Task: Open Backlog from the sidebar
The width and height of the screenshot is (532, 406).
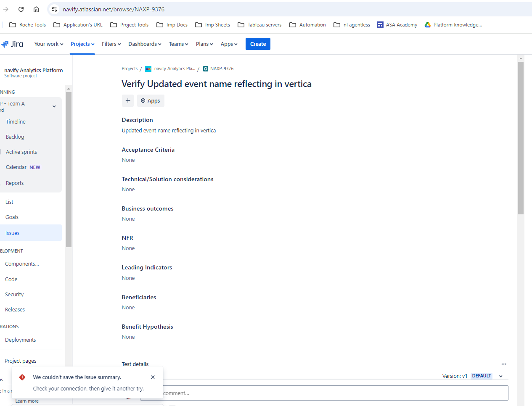Action: [14, 137]
